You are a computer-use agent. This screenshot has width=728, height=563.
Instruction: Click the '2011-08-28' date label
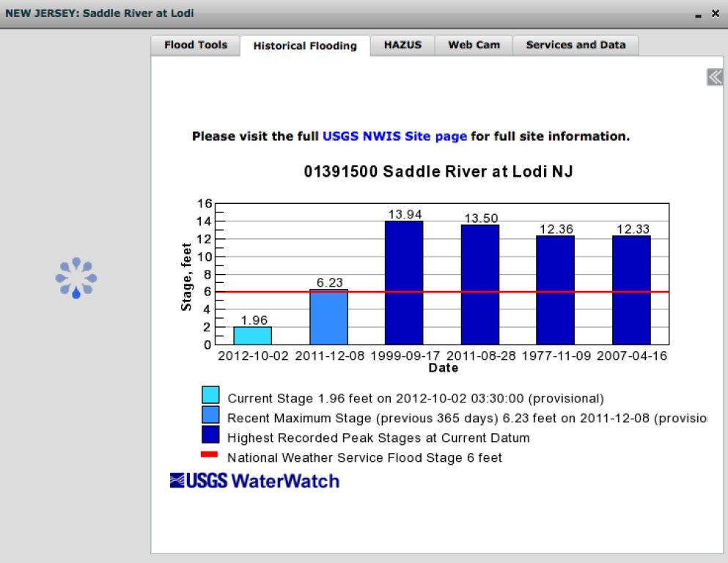pyautogui.click(x=481, y=356)
